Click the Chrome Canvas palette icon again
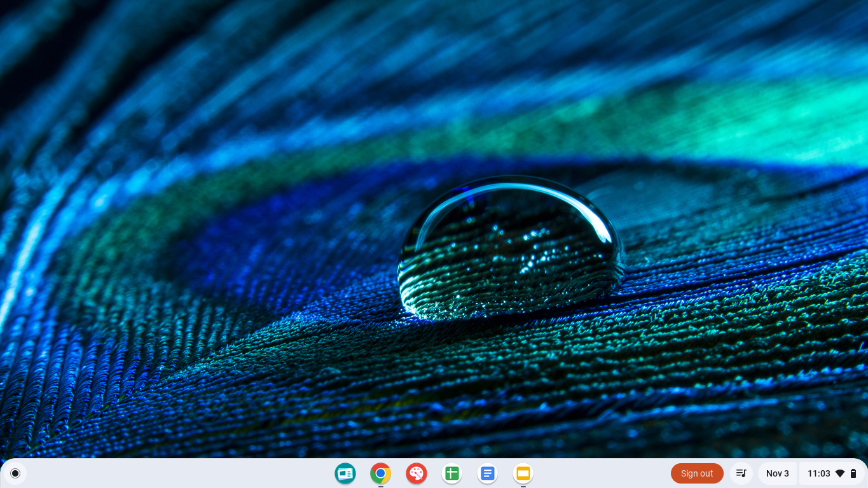 416,473
